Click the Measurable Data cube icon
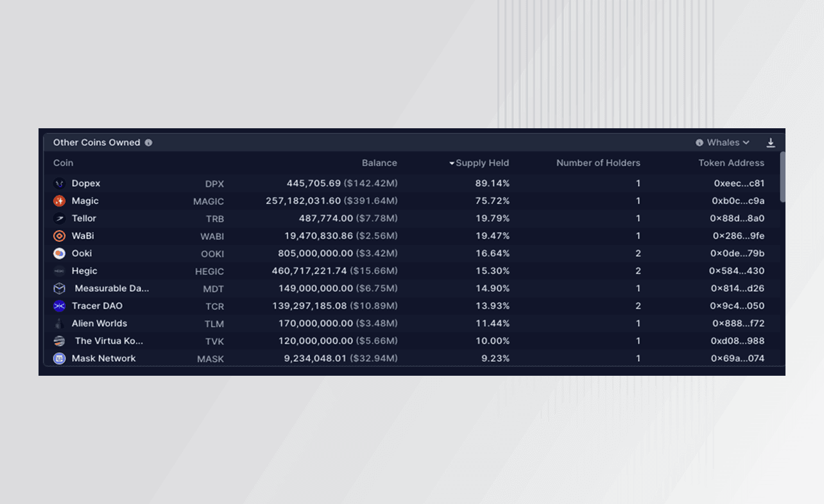This screenshot has height=504, width=824. pos(59,289)
